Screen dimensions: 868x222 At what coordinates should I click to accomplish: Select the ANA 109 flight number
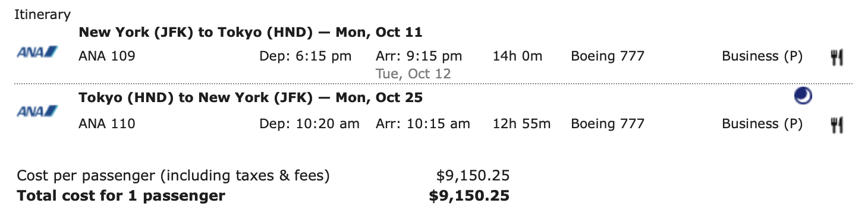[107, 56]
